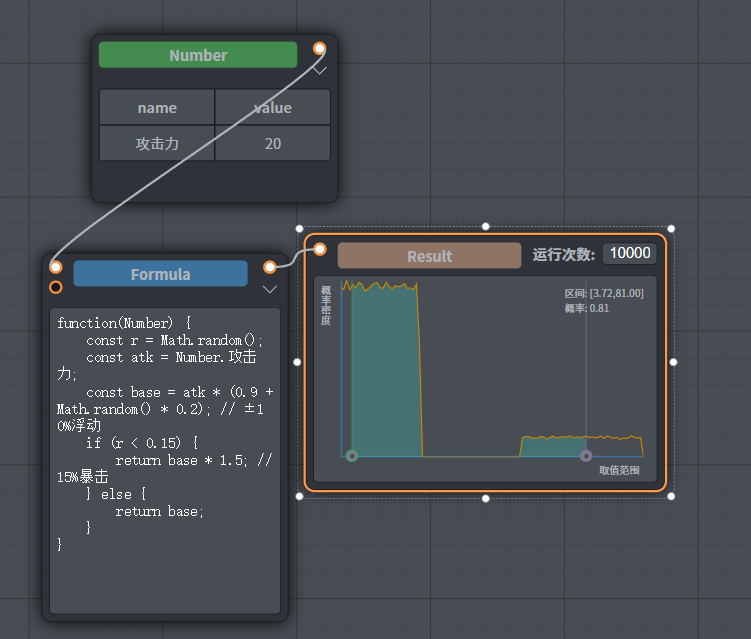
Task: Click the 'const r = Math.random()' code line
Action: coord(174,340)
